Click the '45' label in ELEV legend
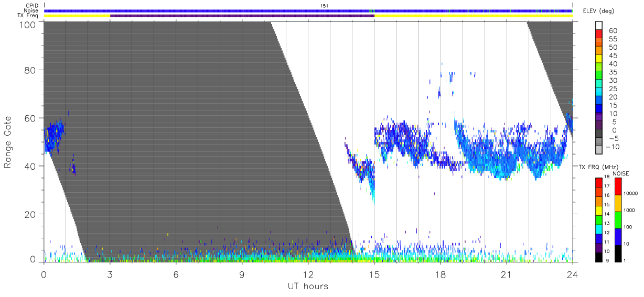 [613, 56]
